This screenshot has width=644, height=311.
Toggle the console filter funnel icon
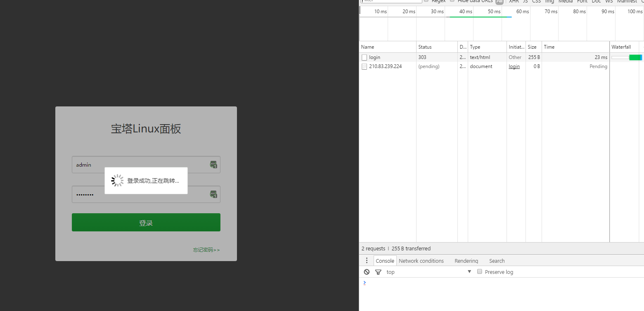pyautogui.click(x=378, y=272)
